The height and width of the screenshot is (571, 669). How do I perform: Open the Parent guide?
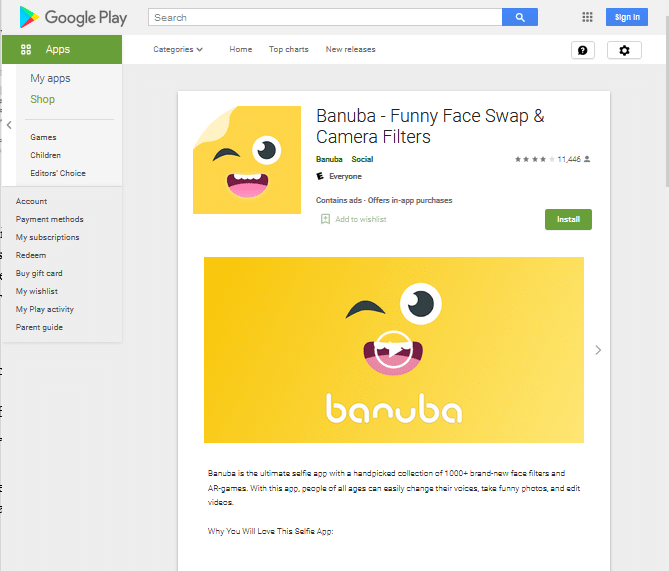39,327
